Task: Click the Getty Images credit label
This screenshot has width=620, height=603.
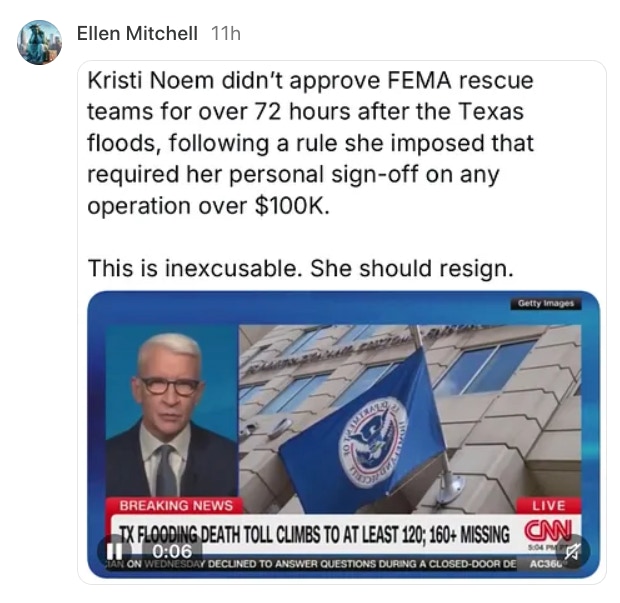Action: click(546, 304)
